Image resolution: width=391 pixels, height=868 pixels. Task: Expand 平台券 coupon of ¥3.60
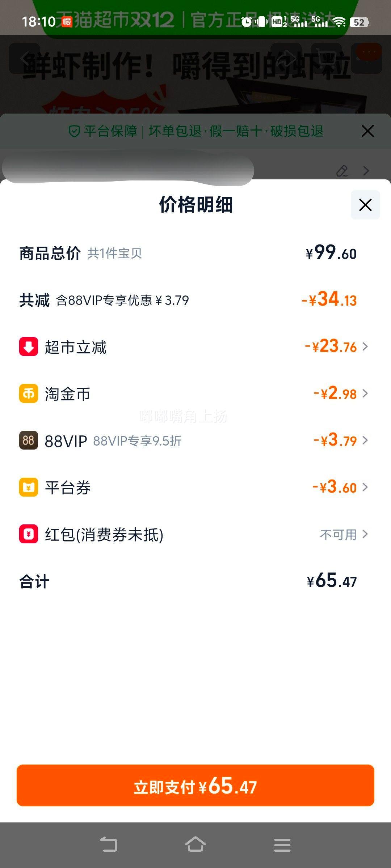[340, 487]
